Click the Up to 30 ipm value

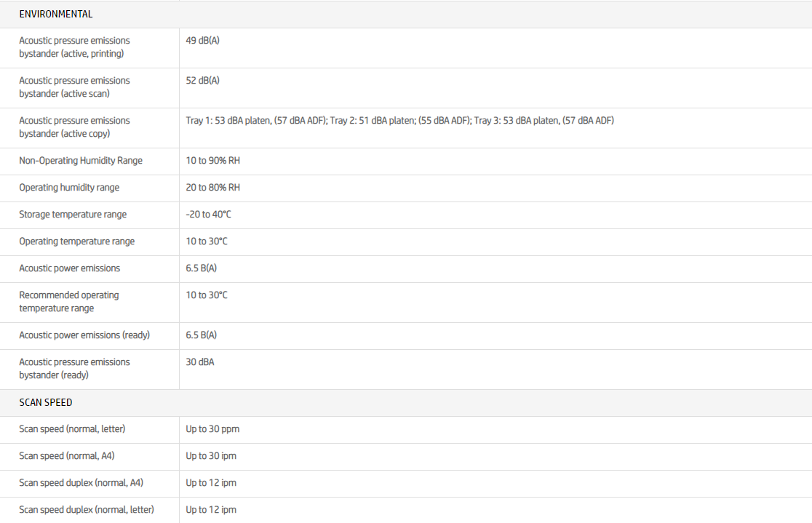(x=211, y=456)
